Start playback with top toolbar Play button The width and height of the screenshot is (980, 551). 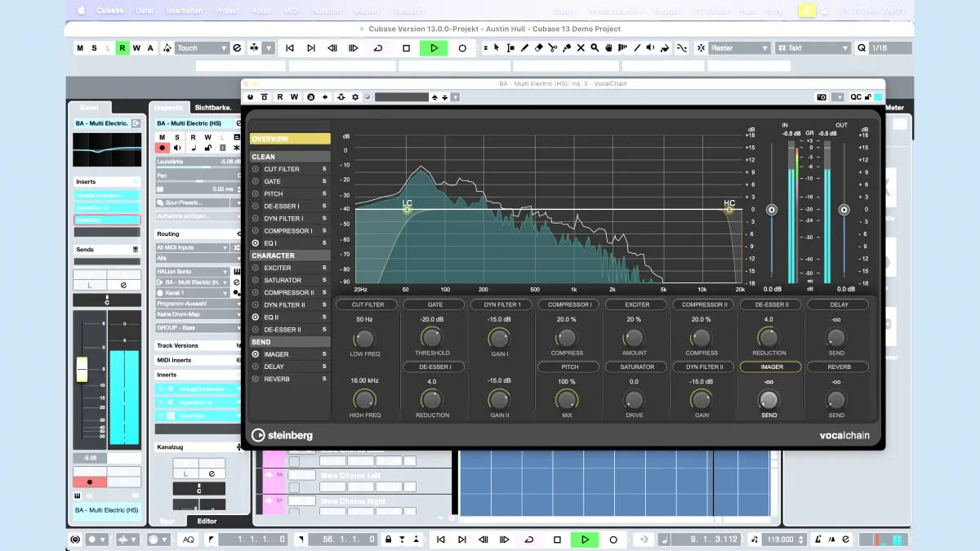434,48
